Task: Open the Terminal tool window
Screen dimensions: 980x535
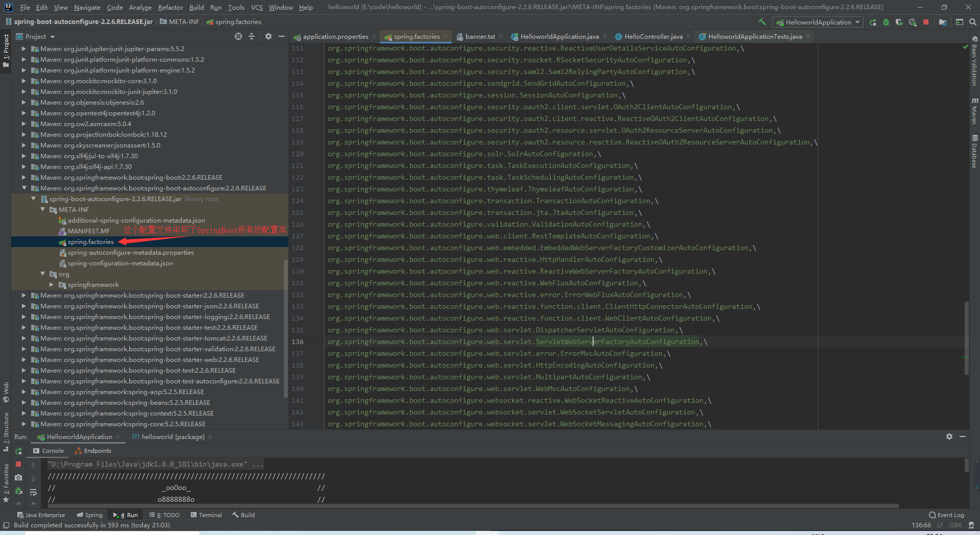Action: point(206,515)
